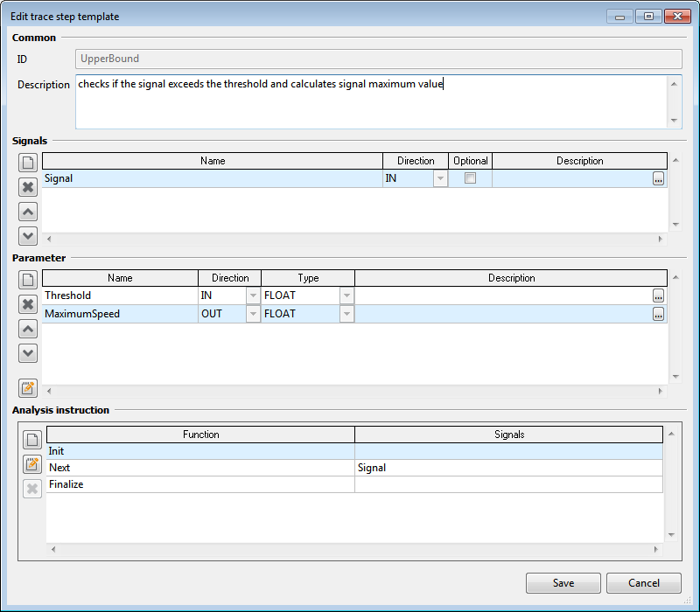700x612 pixels.
Task: Open the Direction dropdown for Signal row
Action: [x=440, y=178]
